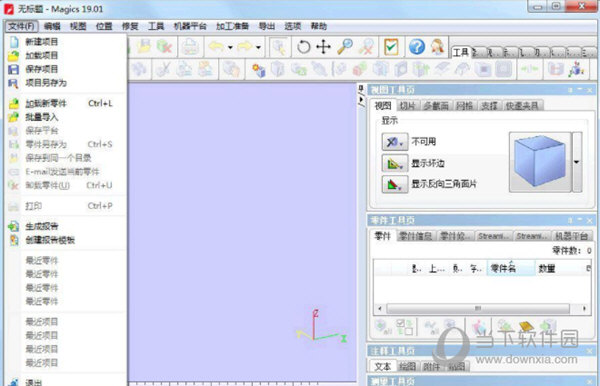
Task: Switch to the 附件 tab in annotation panel
Action: 431,366
